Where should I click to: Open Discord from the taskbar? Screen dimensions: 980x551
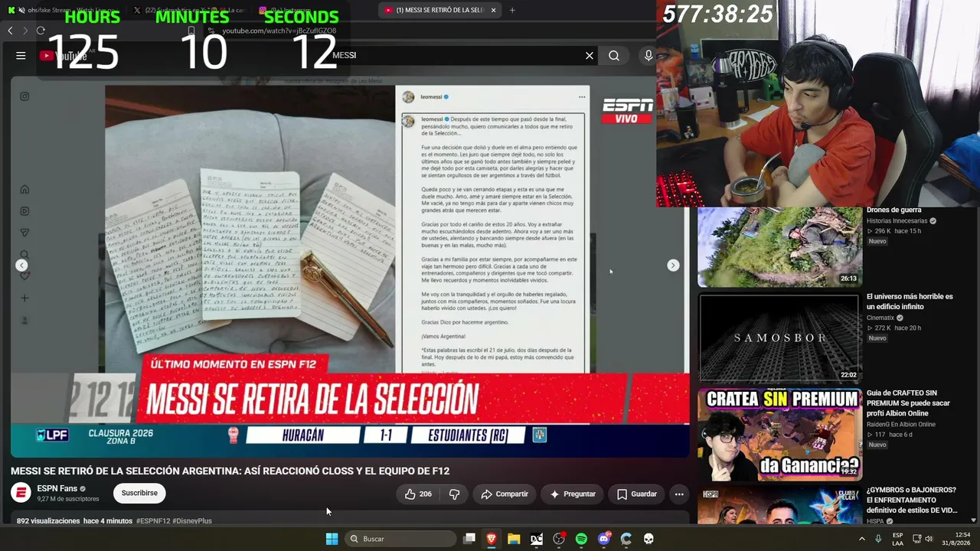click(x=604, y=539)
